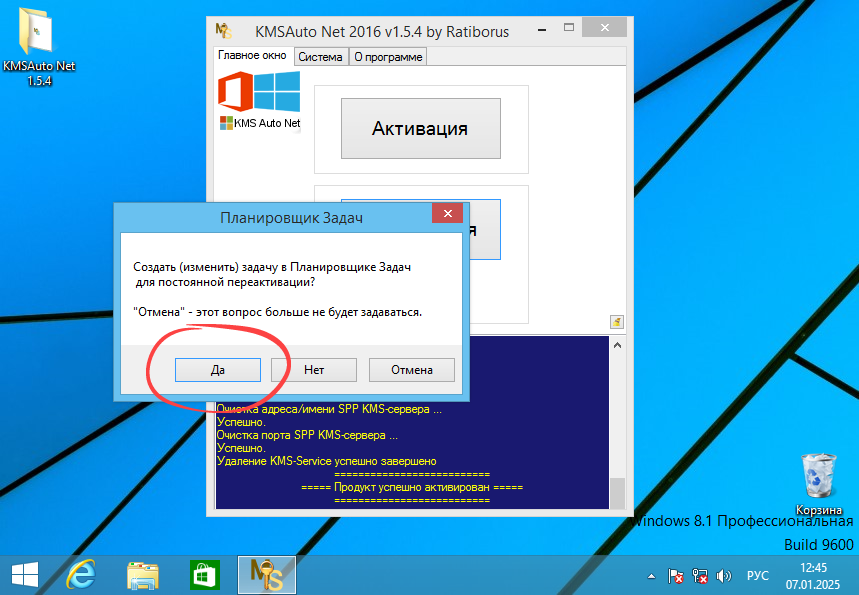Image resolution: width=859 pixels, height=595 pixels.
Task: Click the blue Windows logo in KMSAuto
Action: coord(277,92)
